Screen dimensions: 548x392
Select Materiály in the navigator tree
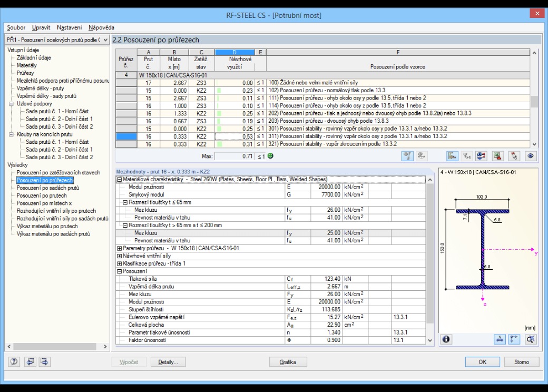coord(26,66)
